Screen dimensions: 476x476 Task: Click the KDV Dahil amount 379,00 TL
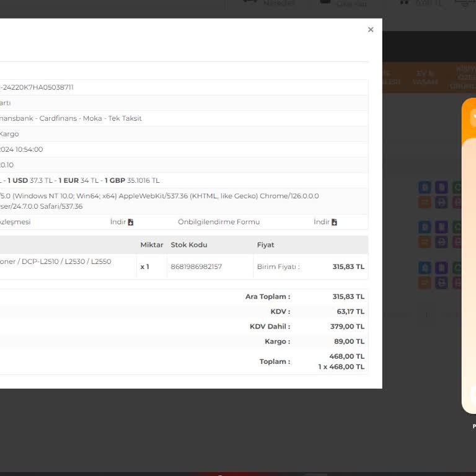pos(347,327)
